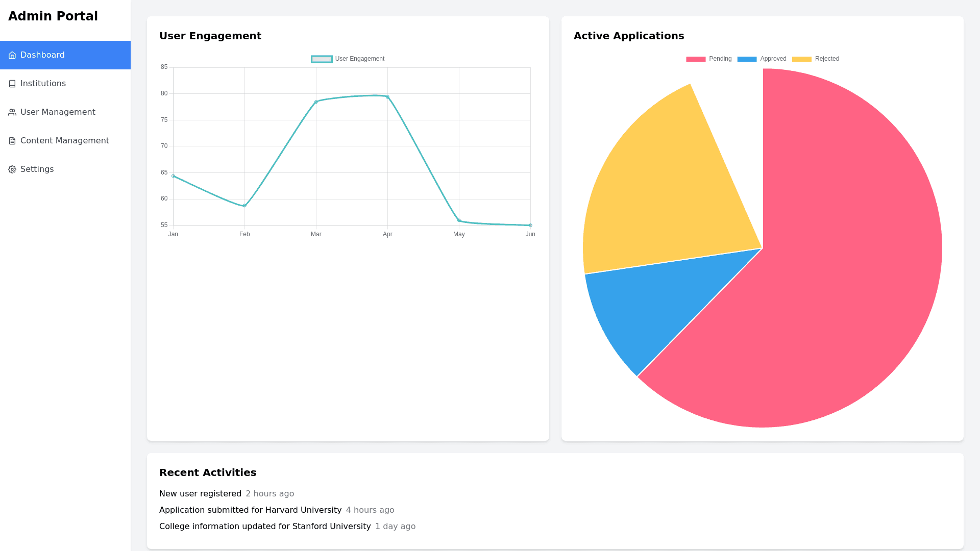Viewport: 980px width, 551px height.
Task: Toggle Pending legend in pie chart
Action: coord(708,59)
